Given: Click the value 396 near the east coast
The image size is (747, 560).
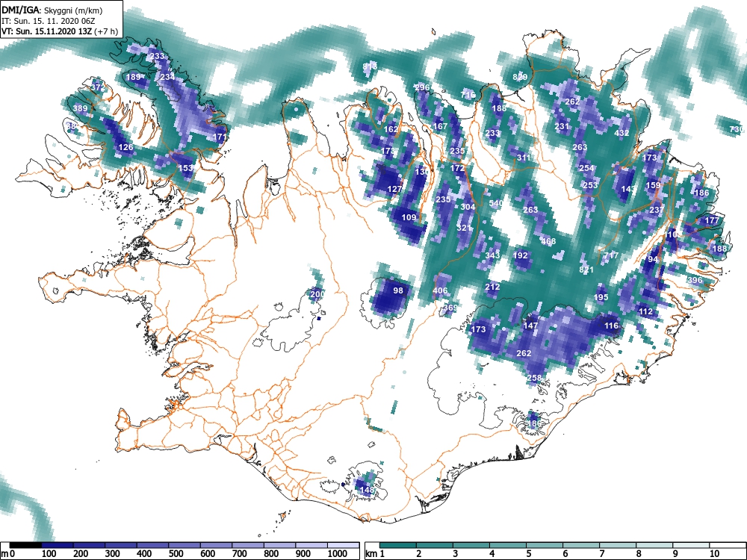Looking at the screenshot, I should (x=695, y=280).
